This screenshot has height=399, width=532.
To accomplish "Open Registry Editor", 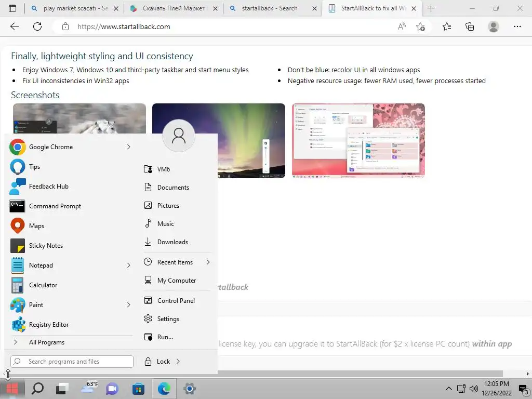I will (x=71, y=324).
